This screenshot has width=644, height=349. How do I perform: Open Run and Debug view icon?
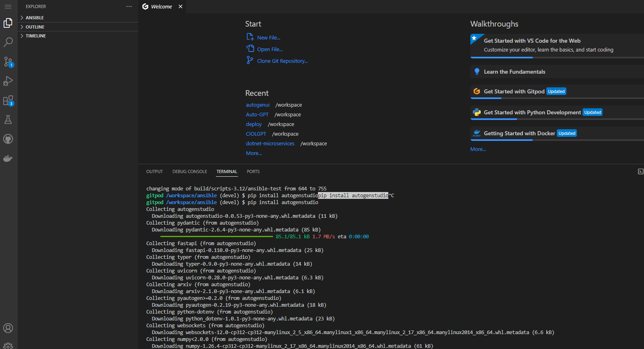click(x=8, y=81)
